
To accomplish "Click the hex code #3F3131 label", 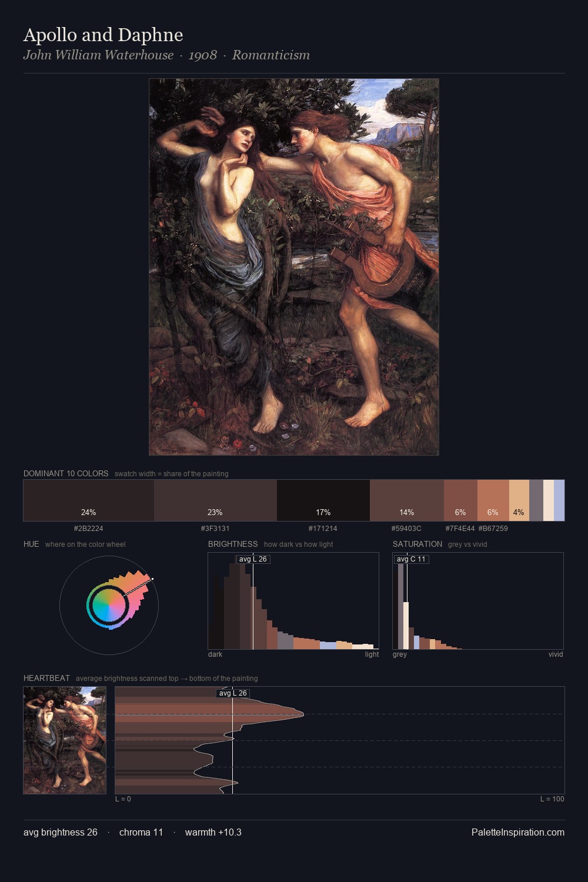I will 215,529.
